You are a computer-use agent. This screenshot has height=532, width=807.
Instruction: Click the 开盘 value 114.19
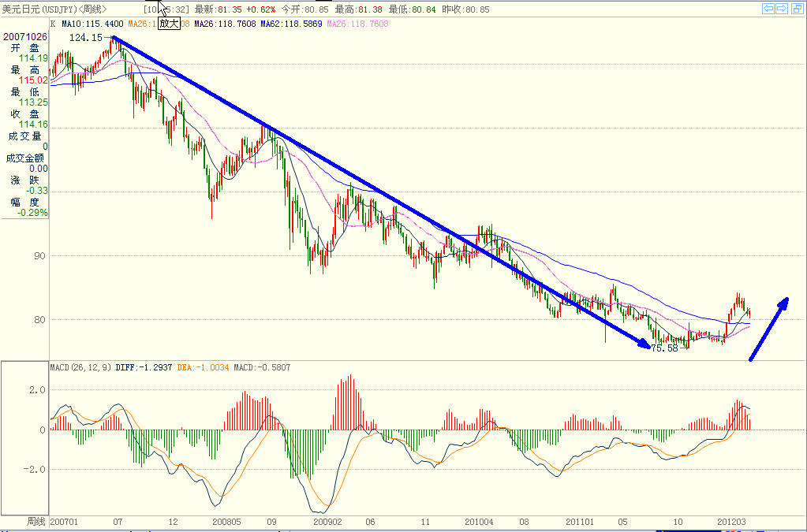[33, 58]
